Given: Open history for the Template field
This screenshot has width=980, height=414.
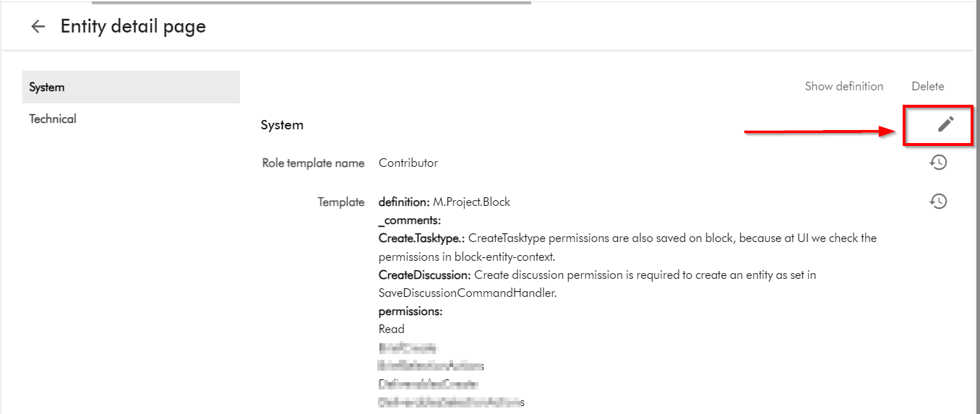Looking at the screenshot, I should click(x=938, y=202).
